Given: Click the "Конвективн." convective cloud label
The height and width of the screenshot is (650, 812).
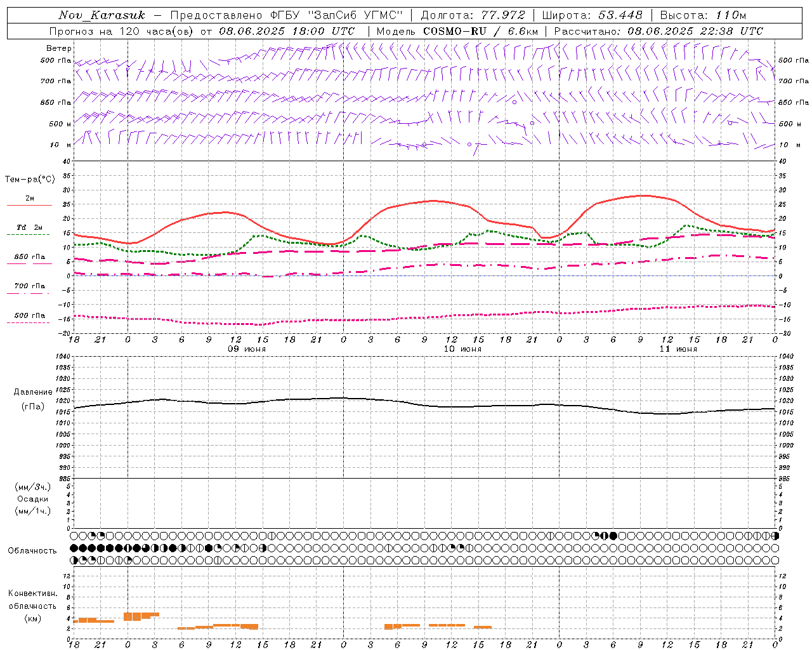Looking at the screenshot, I should [x=32, y=594].
